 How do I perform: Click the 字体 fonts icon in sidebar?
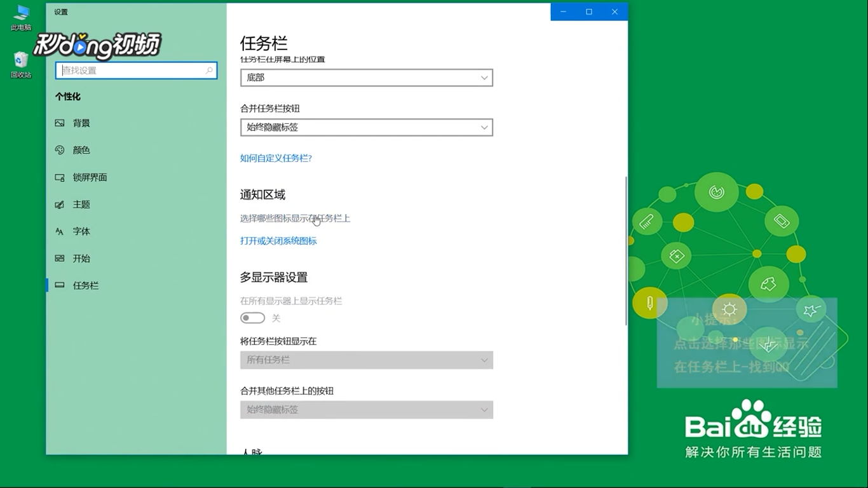(x=58, y=231)
